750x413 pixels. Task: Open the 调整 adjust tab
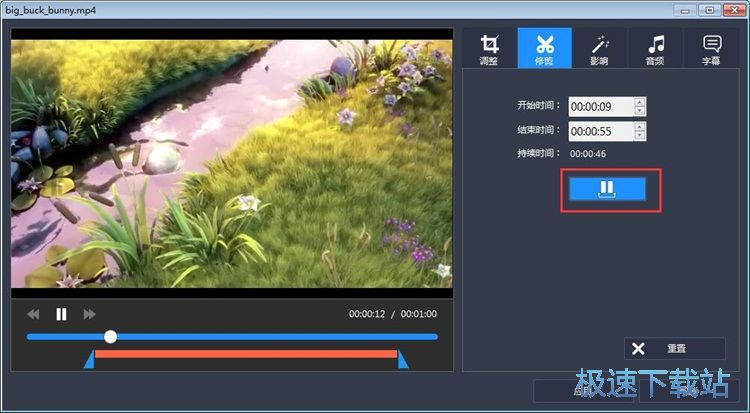[x=489, y=48]
